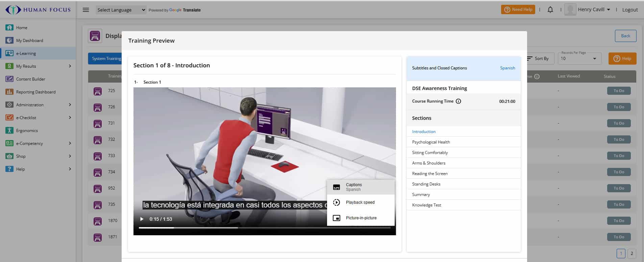
Task: Click the Spanish subtitles link
Action: point(507,68)
